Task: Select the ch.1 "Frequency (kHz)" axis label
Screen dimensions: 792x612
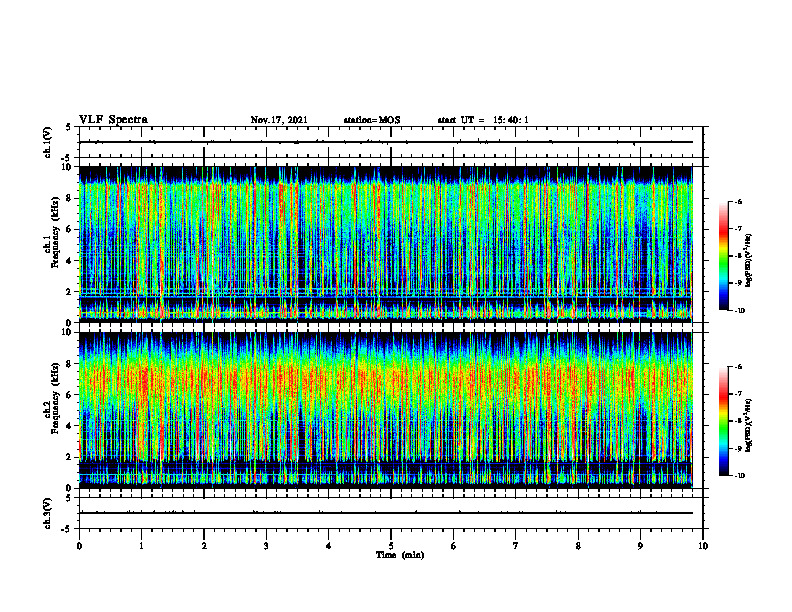Action: [x=55, y=233]
